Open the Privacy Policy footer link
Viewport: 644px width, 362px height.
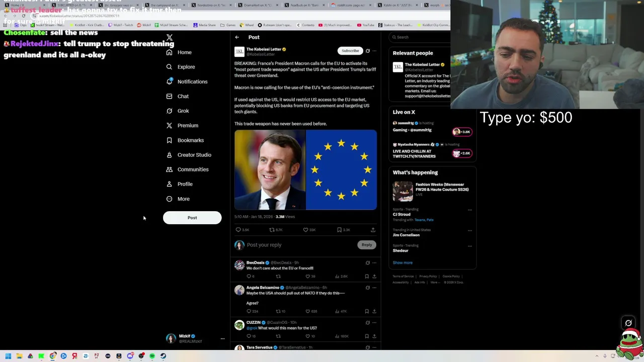[x=428, y=276]
